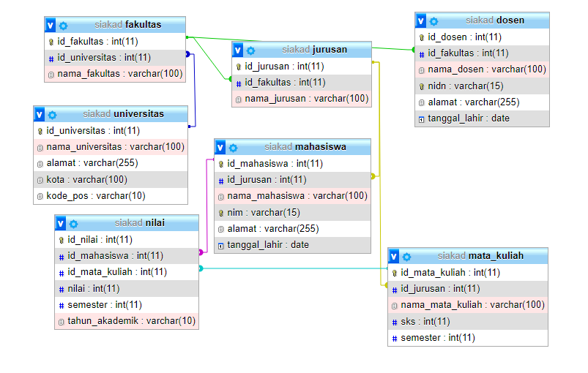The image size is (588, 373).
Task: Open the gear options of mahasiswa table
Action: 234,148
